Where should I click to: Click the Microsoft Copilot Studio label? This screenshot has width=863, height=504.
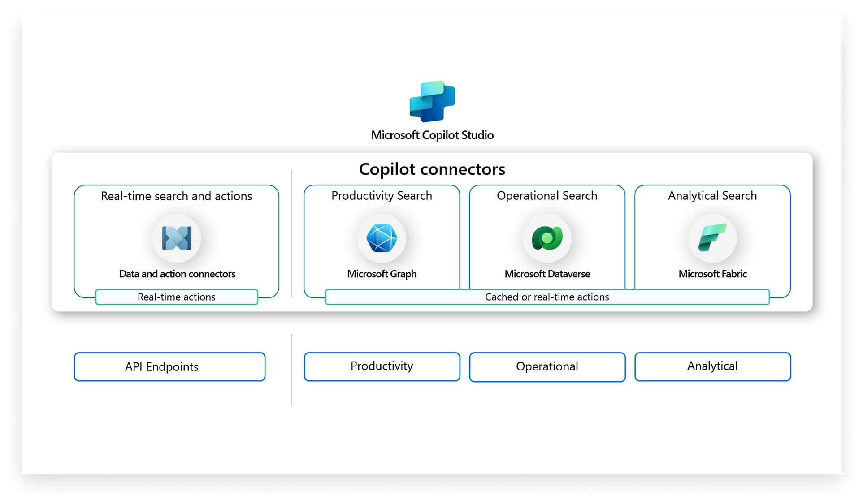click(x=432, y=135)
